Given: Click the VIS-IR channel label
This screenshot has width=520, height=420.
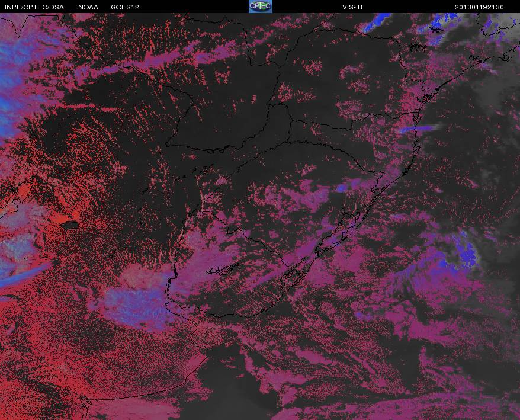Looking at the screenshot, I should 352,7.
